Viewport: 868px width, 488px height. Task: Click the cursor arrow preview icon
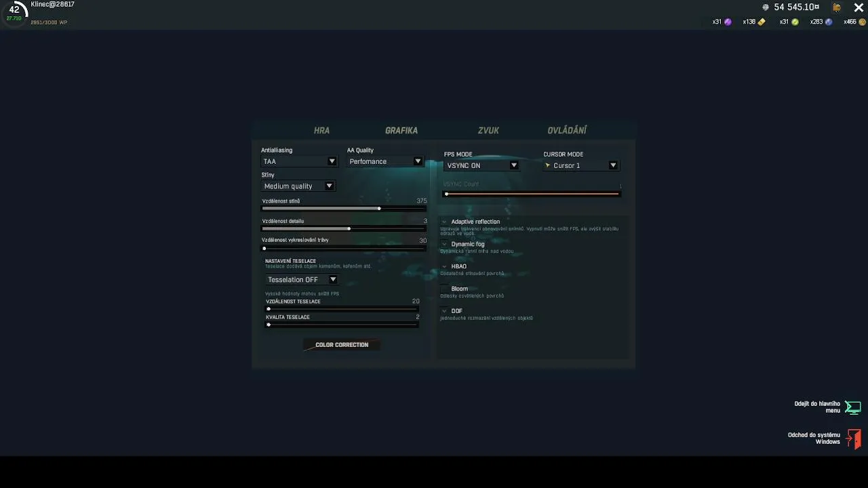click(x=548, y=165)
